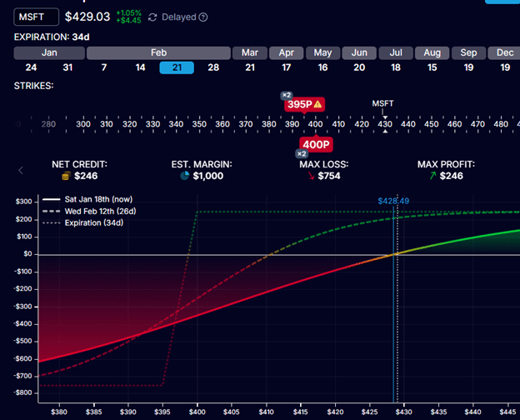The width and height of the screenshot is (520, 420).
Task: Click the Est. Margin pie icon
Action: tap(185, 176)
